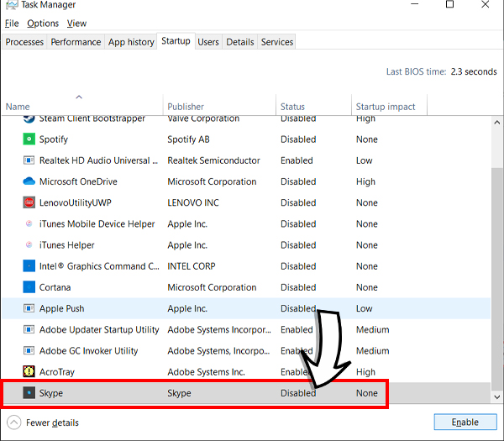The image size is (504, 441).
Task: Maximize the Task Manager window
Action: pyautogui.click(x=449, y=4)
